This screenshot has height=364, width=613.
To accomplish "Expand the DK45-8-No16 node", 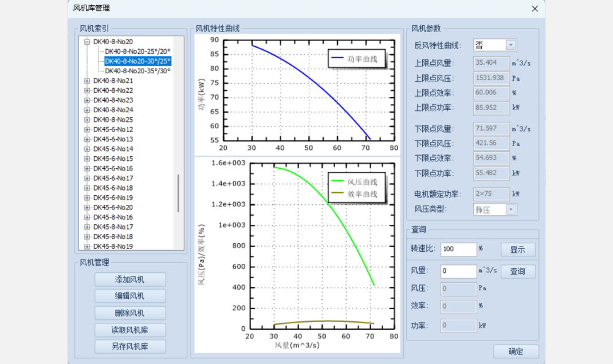I will pyautogui.click(x=87, y=217).
